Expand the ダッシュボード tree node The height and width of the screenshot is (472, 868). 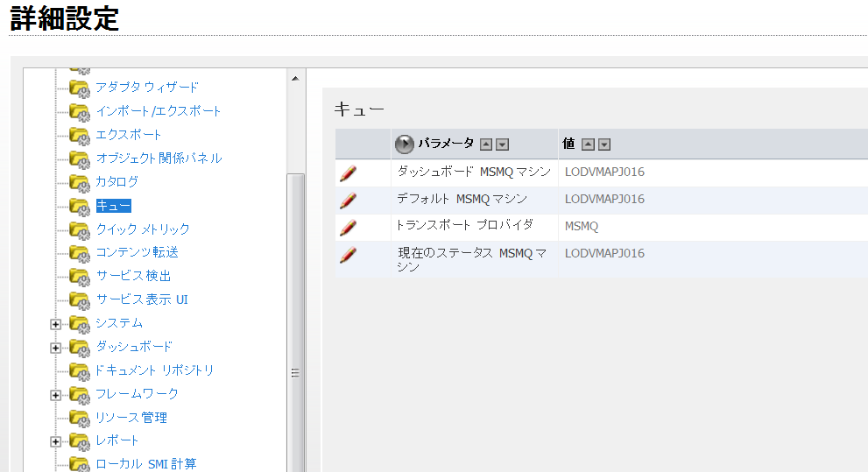(x=55, y=348)
